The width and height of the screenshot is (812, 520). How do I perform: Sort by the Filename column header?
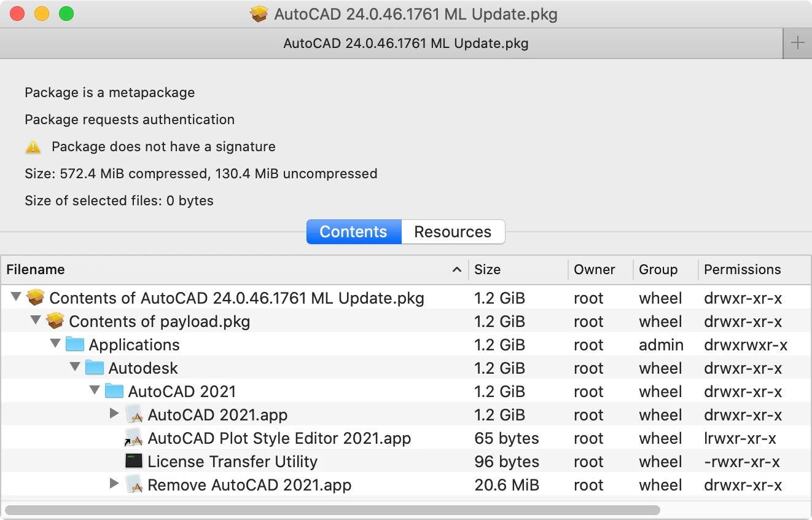point(234,269)
